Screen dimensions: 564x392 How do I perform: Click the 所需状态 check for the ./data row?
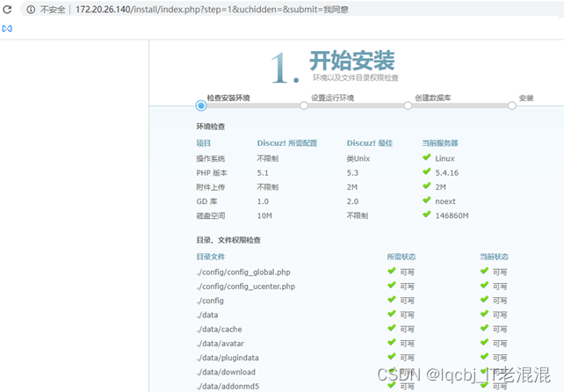[392, 314]
